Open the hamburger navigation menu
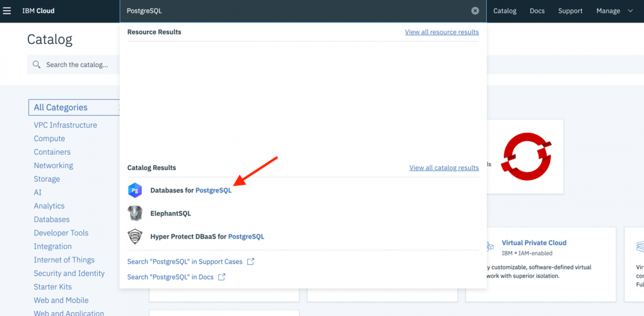 (7, 11)
